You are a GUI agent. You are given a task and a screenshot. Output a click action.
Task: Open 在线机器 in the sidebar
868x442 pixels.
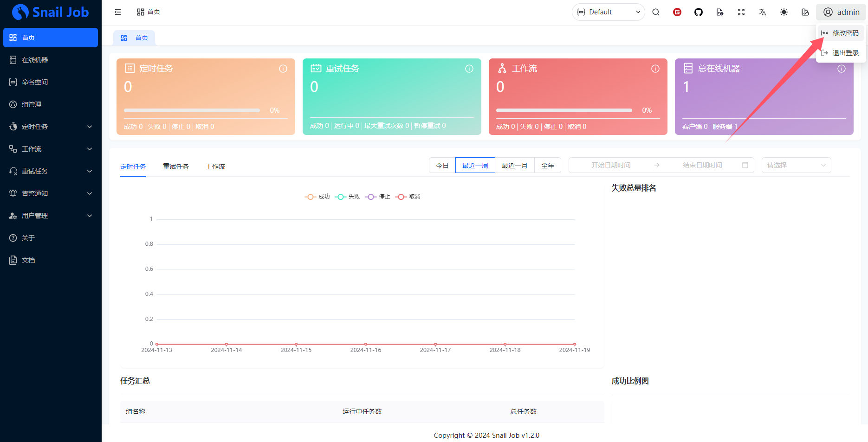[35, 60]
